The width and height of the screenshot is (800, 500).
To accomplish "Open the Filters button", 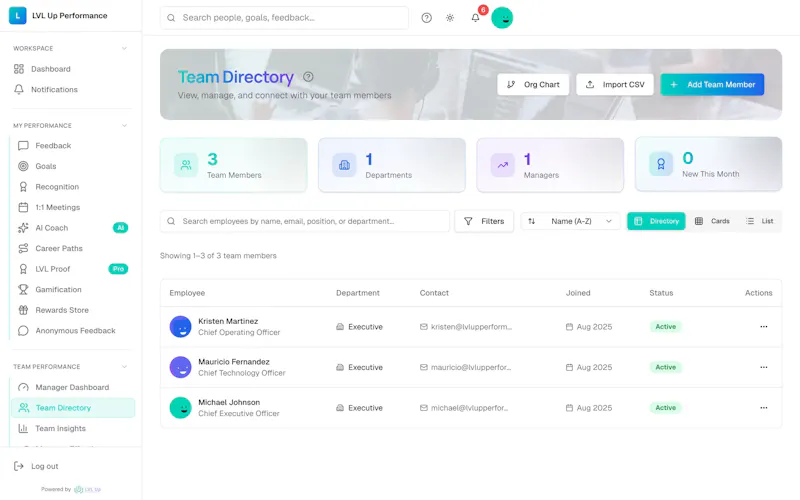I will click(x=484, y=221).
